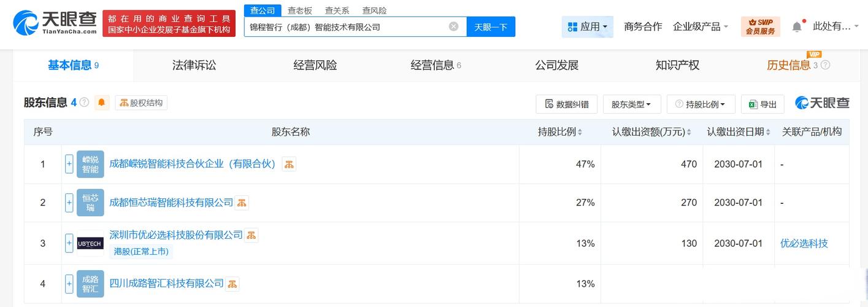Click the 嵘锐智能 company logo tile
This screenshot has height=307, width=868.
coord(90,164)
